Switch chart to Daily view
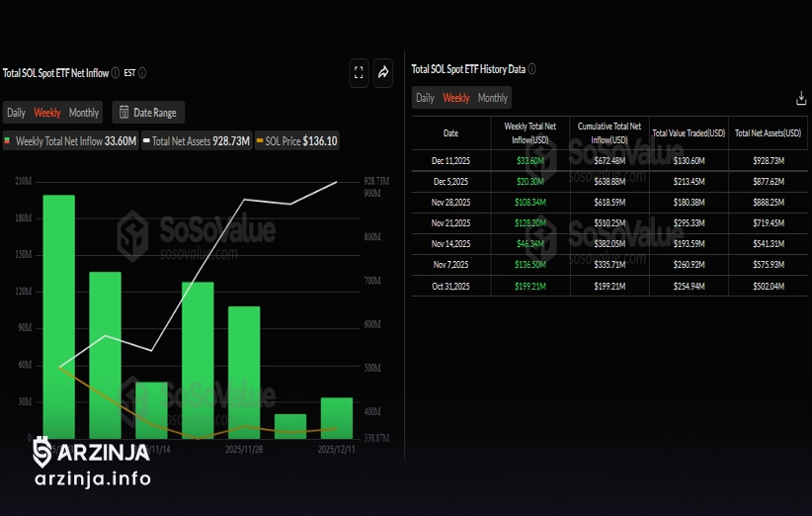Viewport: 812px width, 516px height. click(x=16, y=113)
